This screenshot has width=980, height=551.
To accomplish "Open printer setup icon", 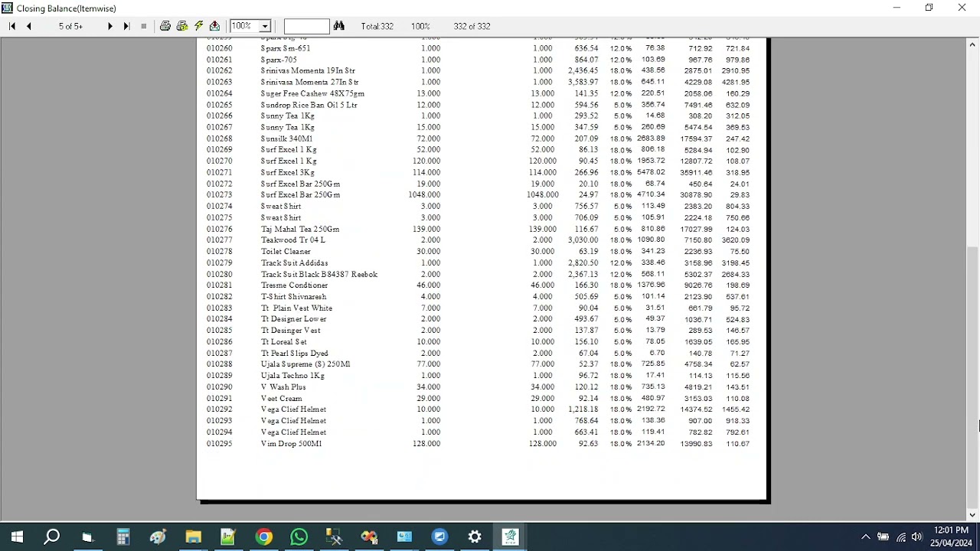I will [x=182, y=26].
